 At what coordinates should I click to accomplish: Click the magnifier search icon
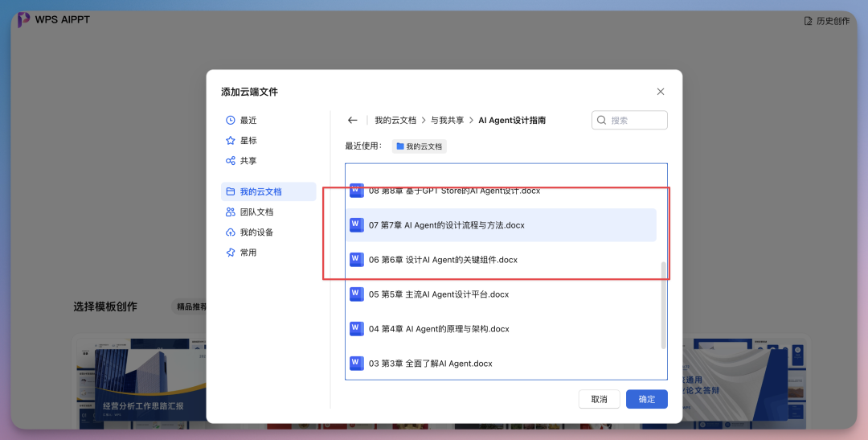coord(601,120)
